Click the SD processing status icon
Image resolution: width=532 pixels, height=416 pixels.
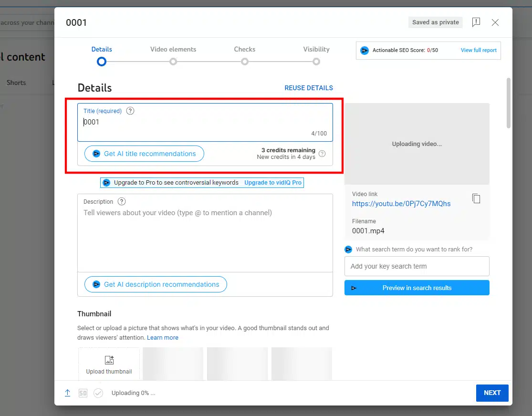pyautogui.click(x=83, y=393)
